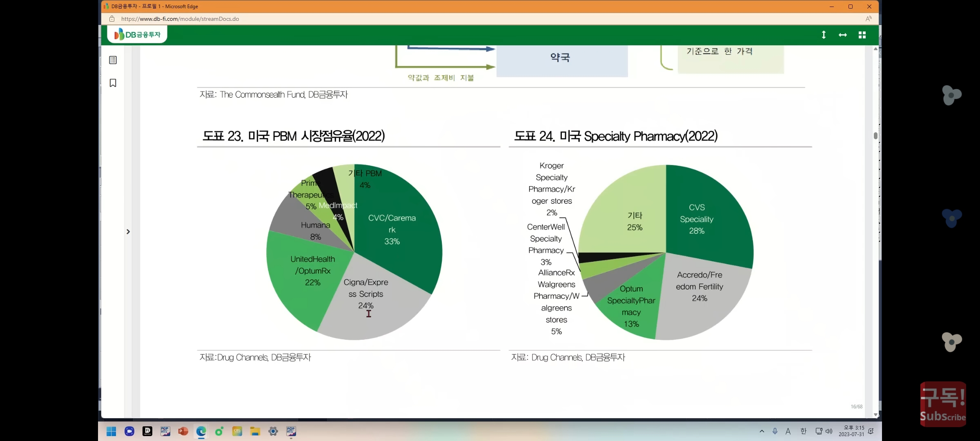
Task: Open the blue video camera app in taskbar
Action: pos(129,431)
